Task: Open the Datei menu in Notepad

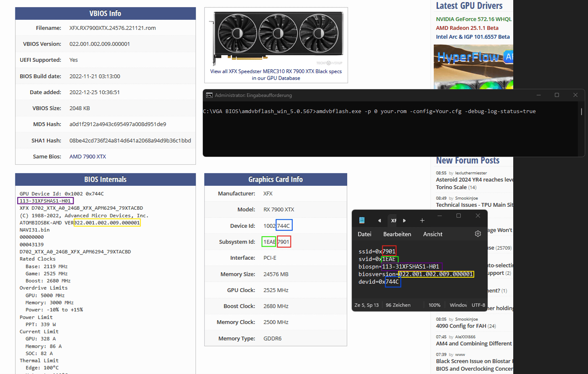Action: click(365, 234)
